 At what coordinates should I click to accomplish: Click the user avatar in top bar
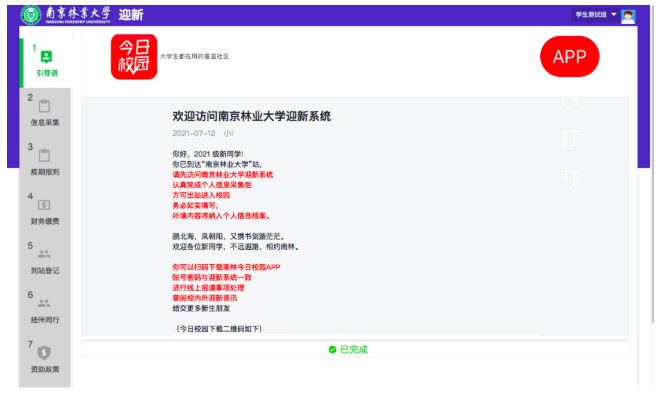click(628, 15)
